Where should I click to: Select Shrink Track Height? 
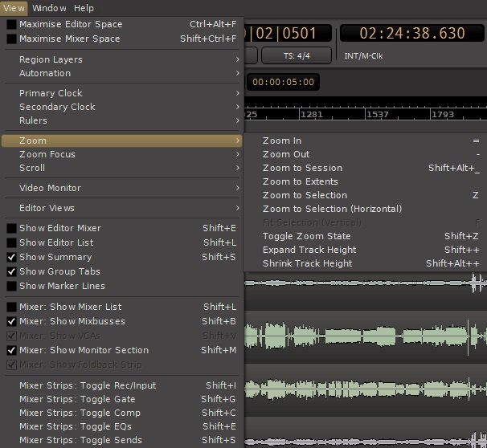pos(365,263)
